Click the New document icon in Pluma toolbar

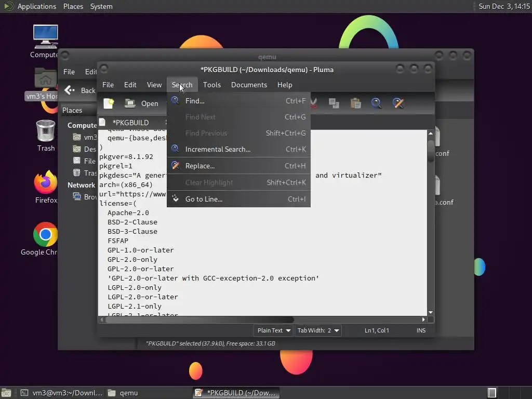tap(109, 103)
